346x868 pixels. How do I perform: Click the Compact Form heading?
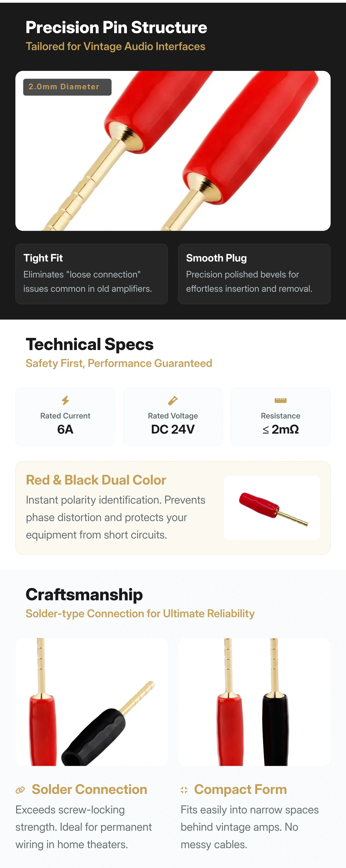pyautogui.click(x=240, y=789)
